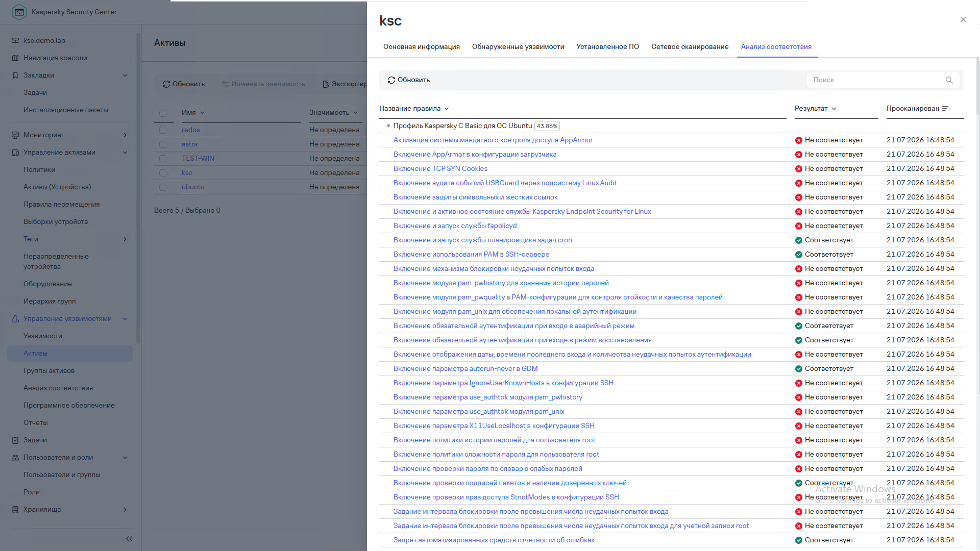The width and height of the screenshot is (980, 551).
Task: Open the Название правила column dropdown
Action: [x=447, y=109]
